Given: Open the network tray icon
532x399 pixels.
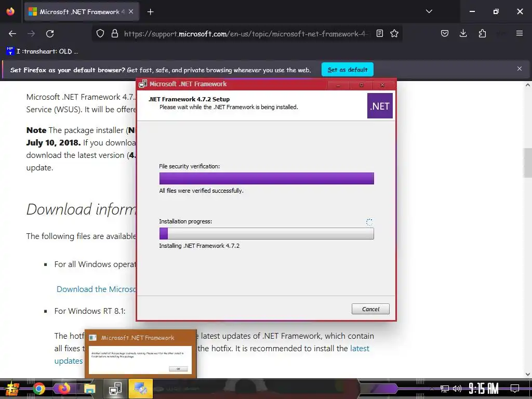Looking at the screenshot, I should tap(445, 389).
